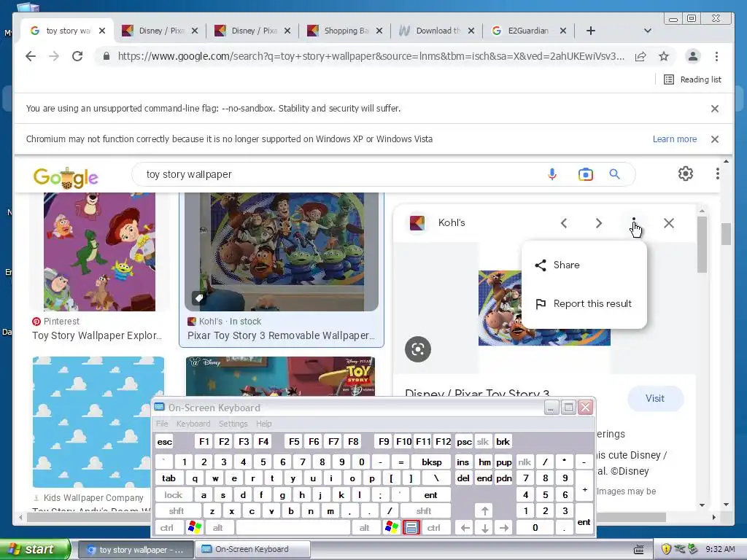Screen dimensions: 747x560
Task: Search by image using the camera icon
Action: pos(586,174)
